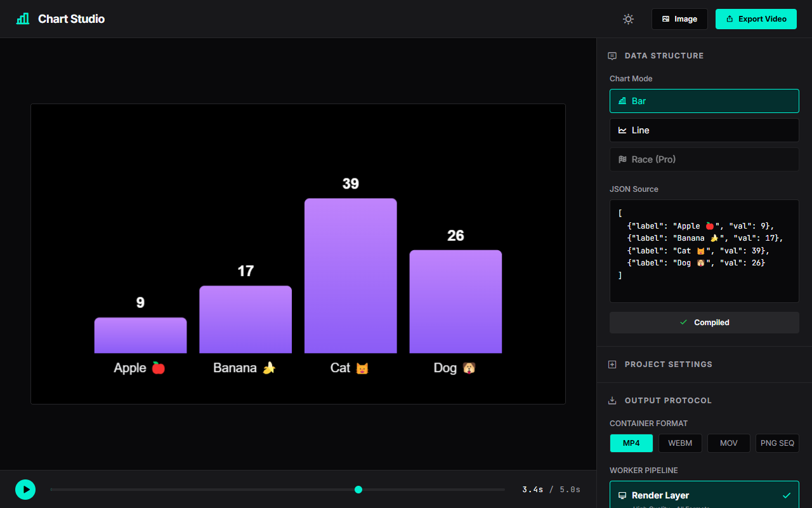Collapse the Output Protocol section
The height and width of the screenshot is (508, 812).
tap(667, 400)
